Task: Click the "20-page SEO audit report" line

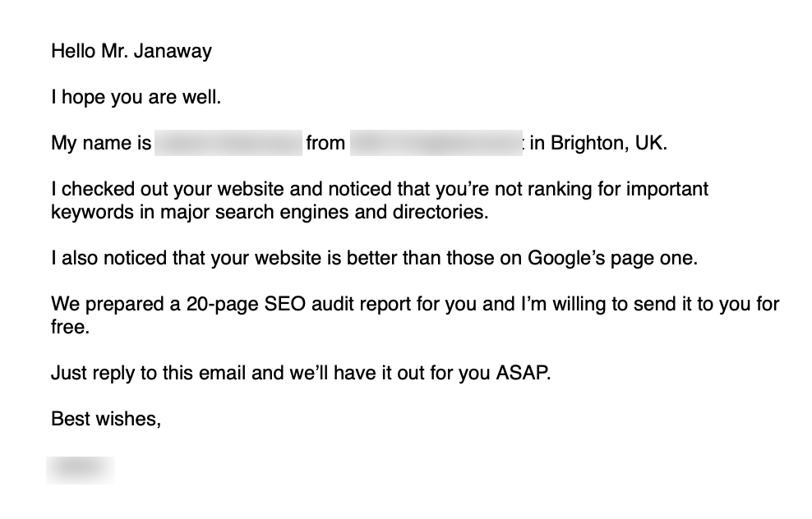Action: point(415,305)
